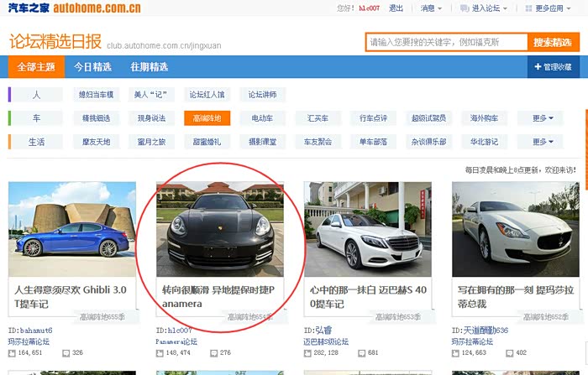Open the white Maserati Quattroporte thumbnail

pos(515,229)
